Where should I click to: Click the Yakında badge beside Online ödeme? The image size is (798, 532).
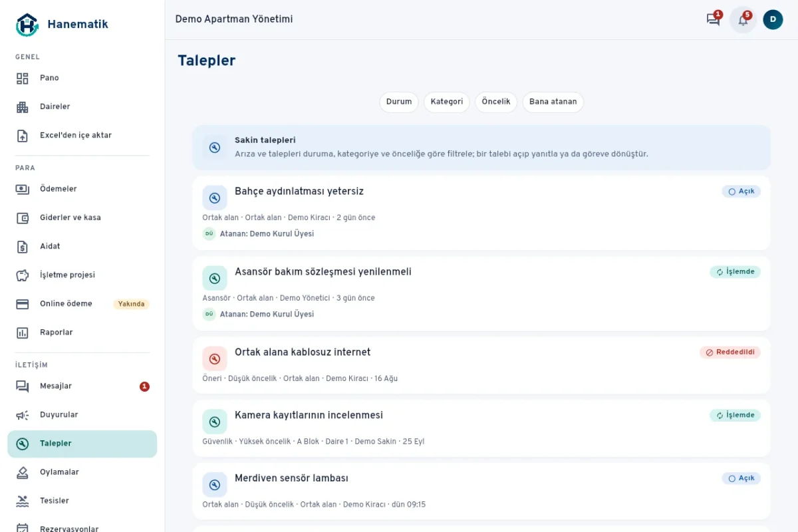coord(131,305)
